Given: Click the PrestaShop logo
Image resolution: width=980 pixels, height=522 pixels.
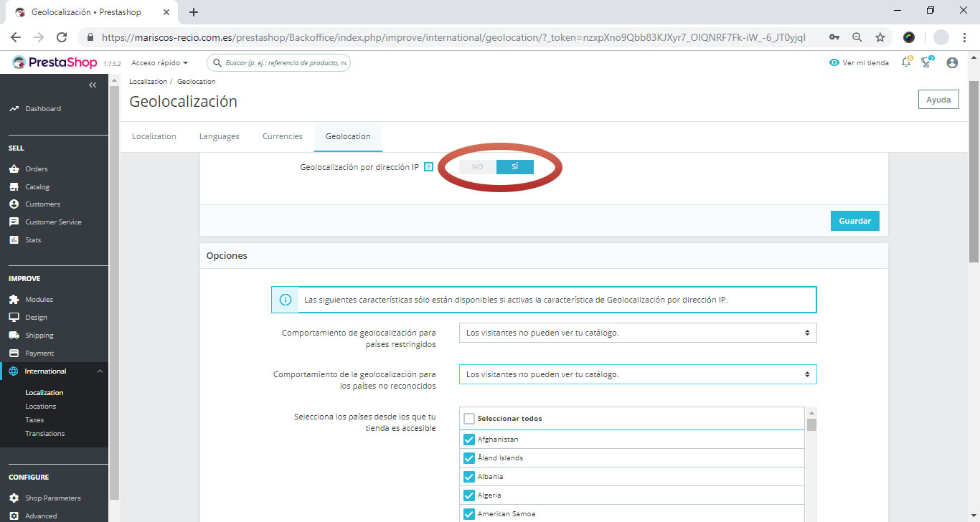Looking at the screenshot, I should click(55, 63).
